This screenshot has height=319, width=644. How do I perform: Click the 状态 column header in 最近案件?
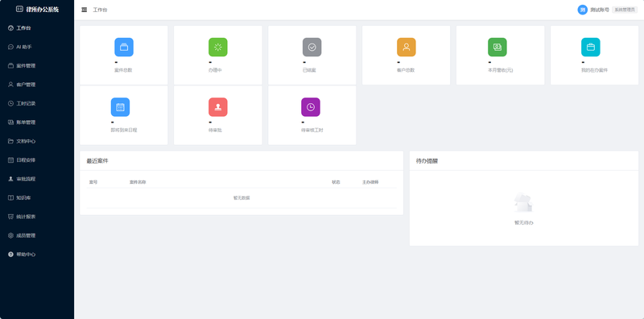coord(336,182)
